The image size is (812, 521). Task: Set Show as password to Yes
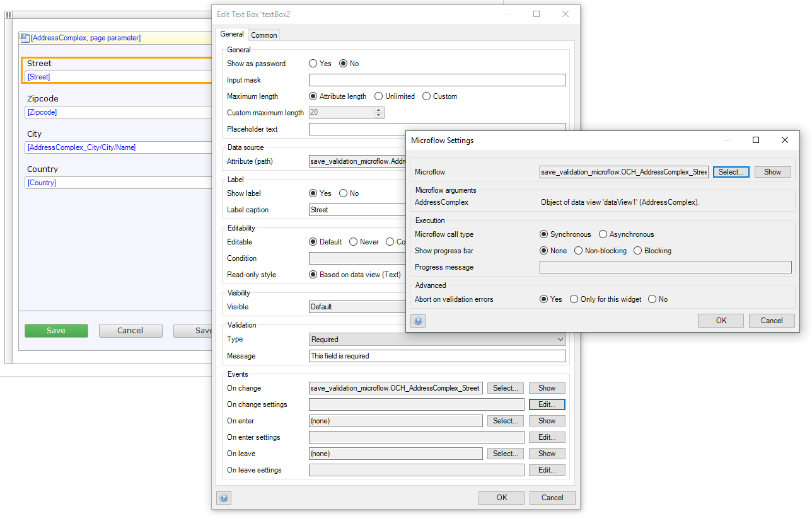(x=313, y=64)
